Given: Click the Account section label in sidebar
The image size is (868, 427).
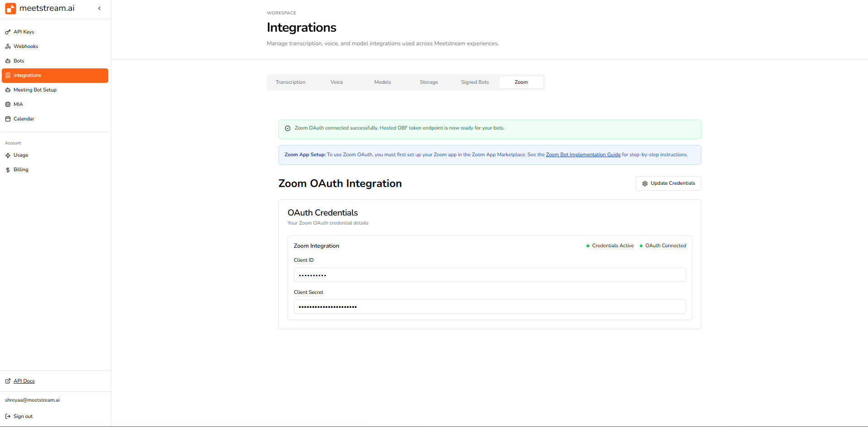Looking at the screenshot, I should click(x=13, y=143).
